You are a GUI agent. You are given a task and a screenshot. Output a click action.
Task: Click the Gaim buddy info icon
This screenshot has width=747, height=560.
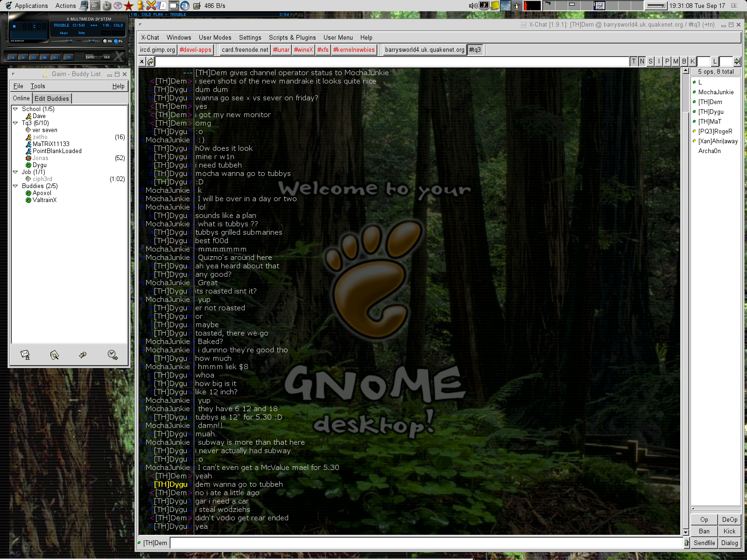(x=54, y=355)
